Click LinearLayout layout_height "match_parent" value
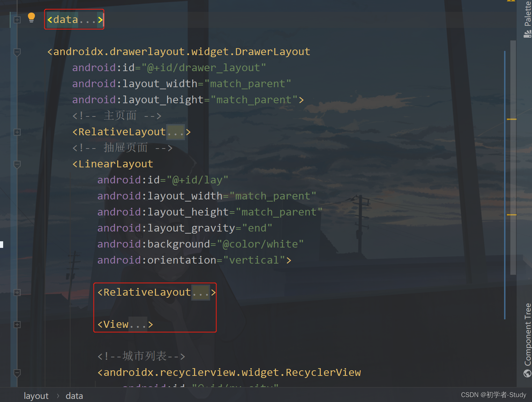 [x=279, y=212]
